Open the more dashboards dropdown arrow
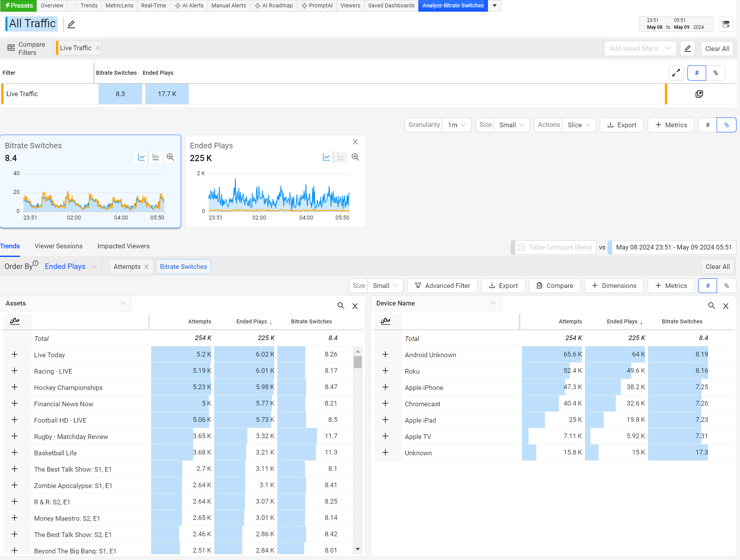 (x=495, y=5)
